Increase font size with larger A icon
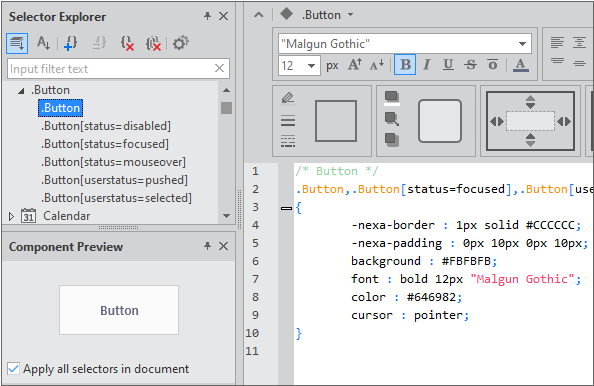Viewport: 594px width, 386px height. pyautogui.click(x=355, y=65)
